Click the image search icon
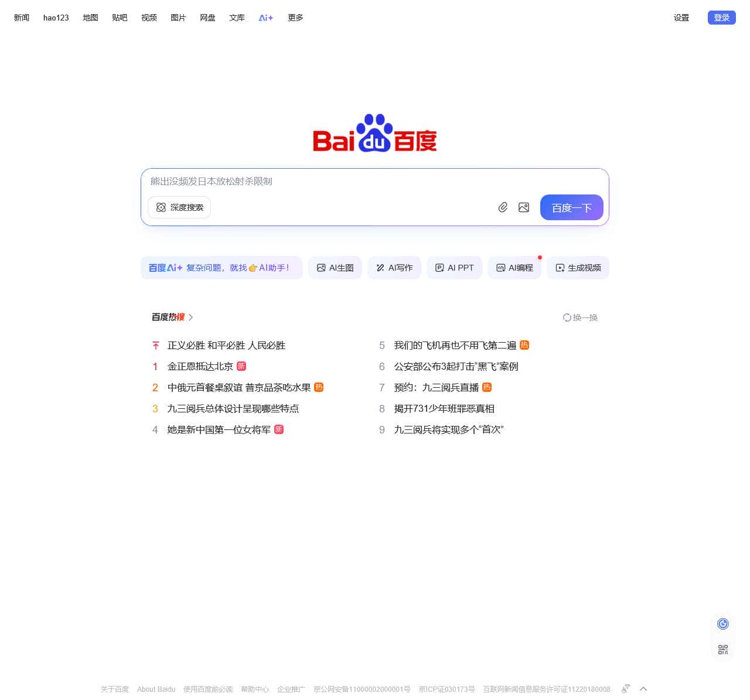750x700 pixels. 524,207
